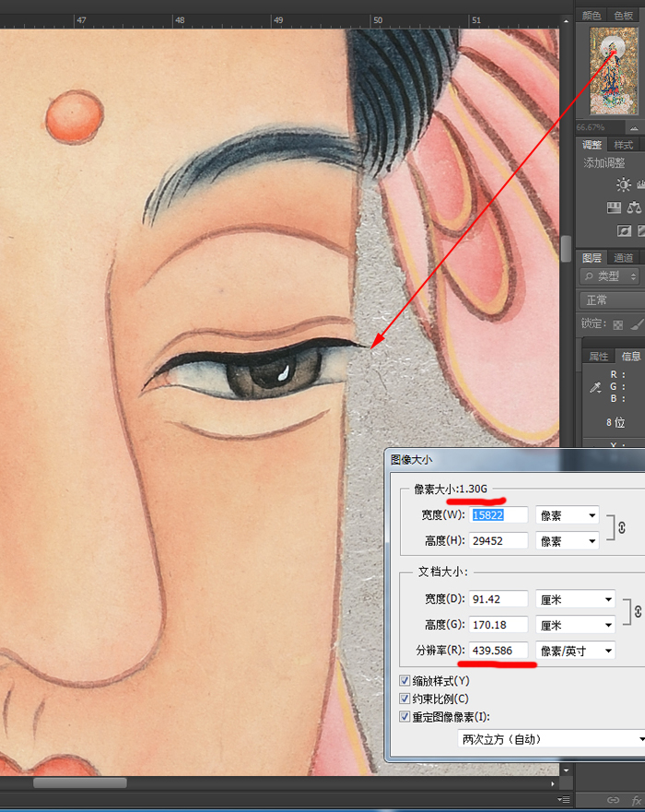
Task: Switch to the 图层 tab
Action: (x=592, y=257)
